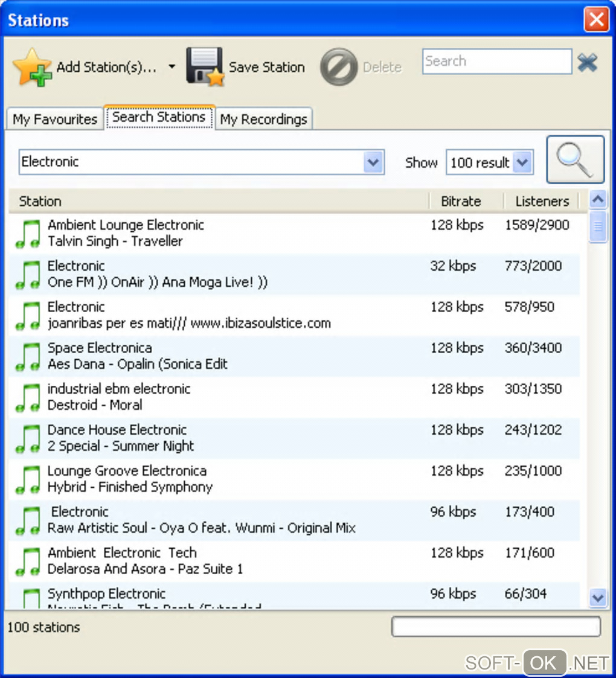Viewport: 616px width, 678px height.
Task: Select the Ambient Lounge Electronic station name
Action: click(126, 225)
